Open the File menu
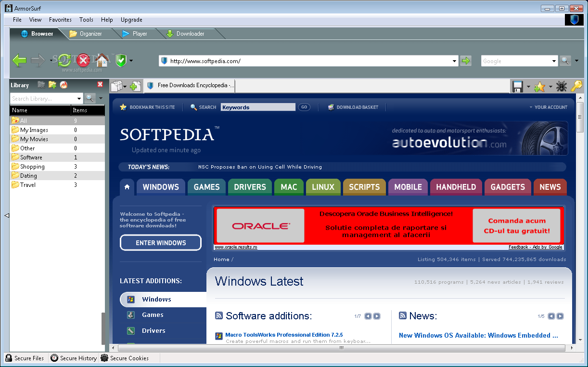Viewport: 588px width, 367px height. coord(17,20)
